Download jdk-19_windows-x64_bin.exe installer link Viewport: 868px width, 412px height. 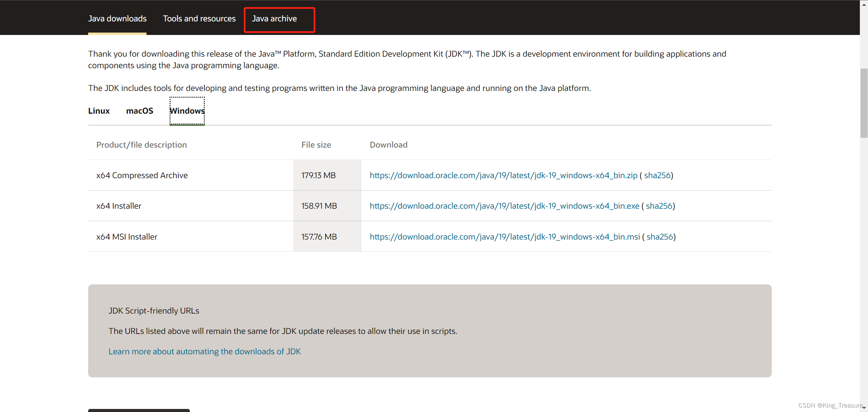(x=505, y=206)
